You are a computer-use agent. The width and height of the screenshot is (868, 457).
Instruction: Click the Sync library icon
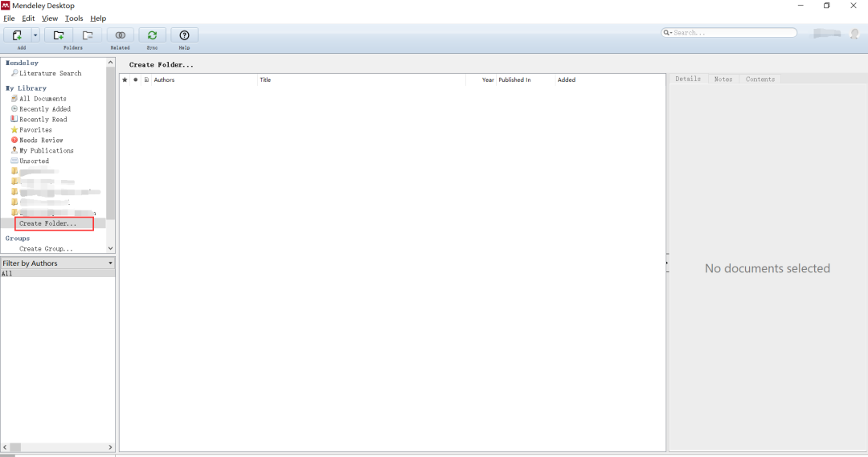coord(152,35)
